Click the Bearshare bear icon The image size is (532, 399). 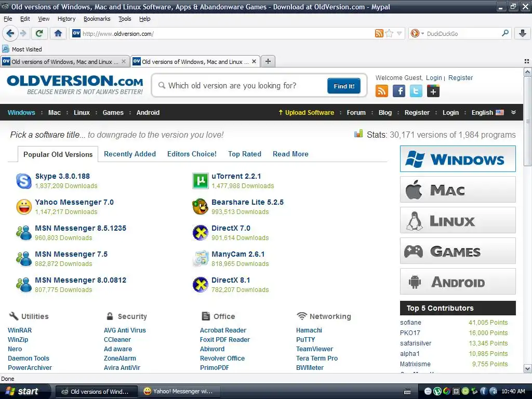[200, 207]
